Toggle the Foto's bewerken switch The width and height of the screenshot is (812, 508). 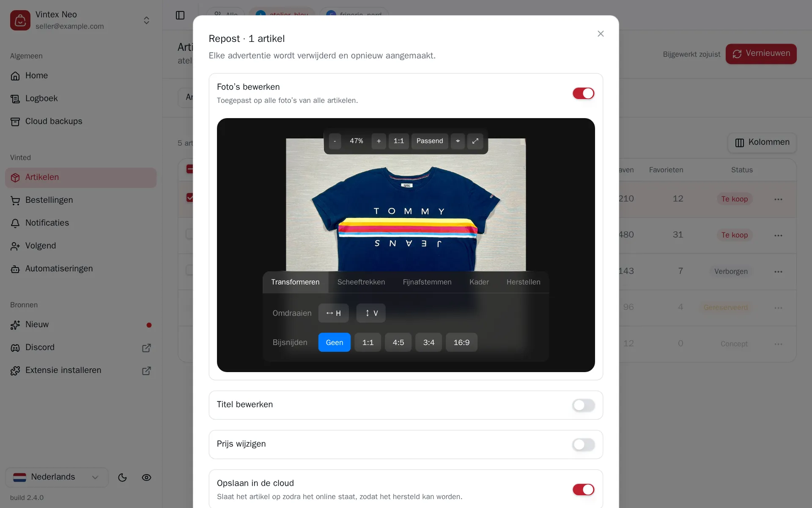pyautogui.click(x=583, y=93)
